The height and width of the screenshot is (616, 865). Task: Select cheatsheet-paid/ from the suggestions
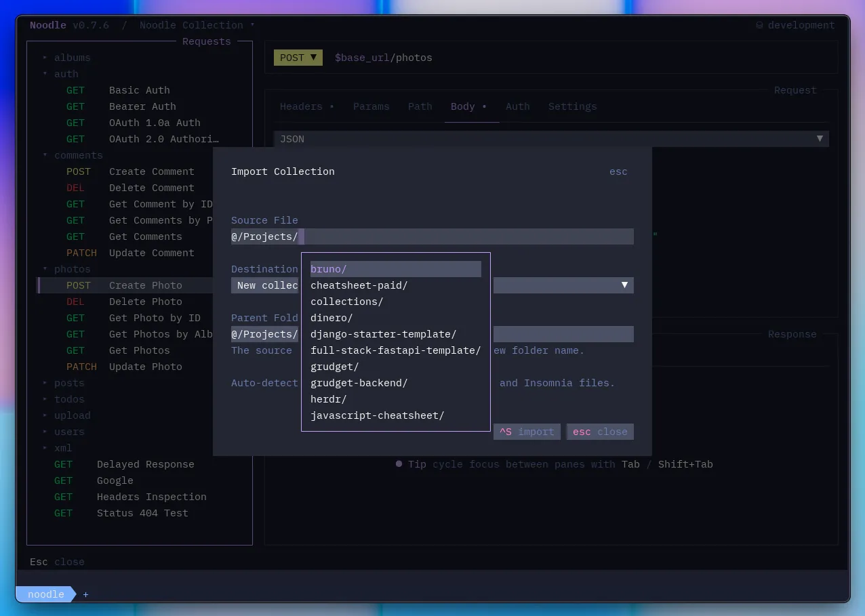[x=396, y=285]
